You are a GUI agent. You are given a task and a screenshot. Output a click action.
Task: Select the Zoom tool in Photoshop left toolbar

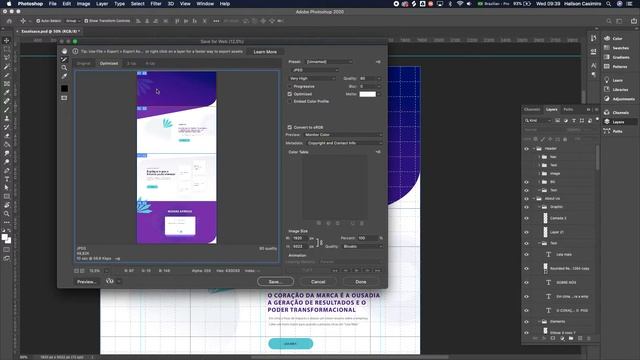[x=7, y=213]
